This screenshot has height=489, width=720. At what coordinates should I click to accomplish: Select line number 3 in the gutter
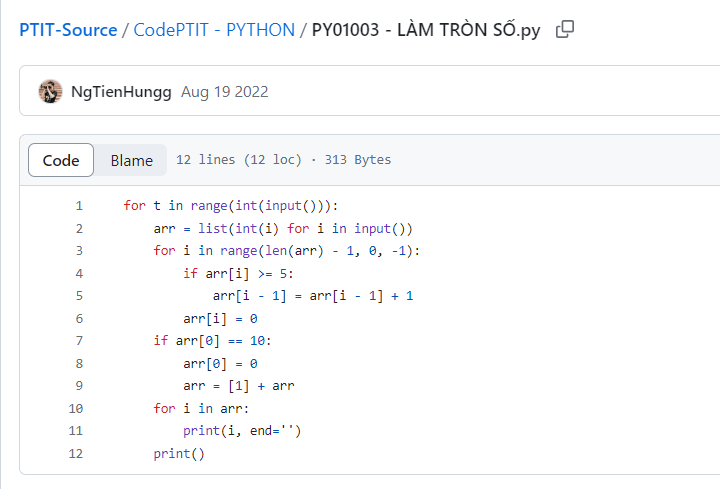coord(79,251)
